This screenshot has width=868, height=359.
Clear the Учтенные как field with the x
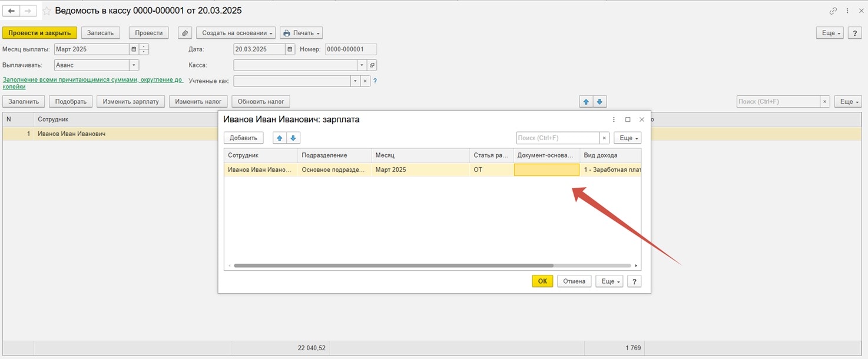pos(365,81)
